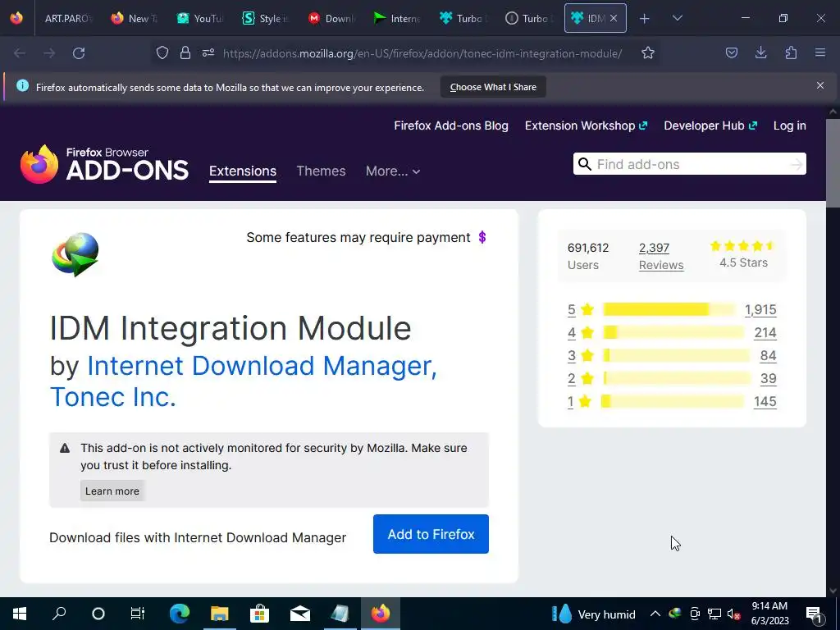
Task: Switch to the Downl tab with the red M icon
Action: point(331,18)
